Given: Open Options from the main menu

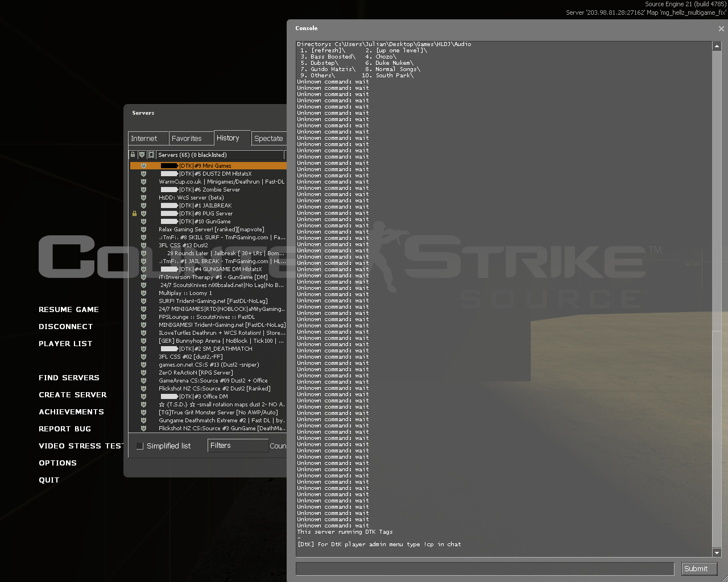Looking at the screenshot, I should coord(57,463).
